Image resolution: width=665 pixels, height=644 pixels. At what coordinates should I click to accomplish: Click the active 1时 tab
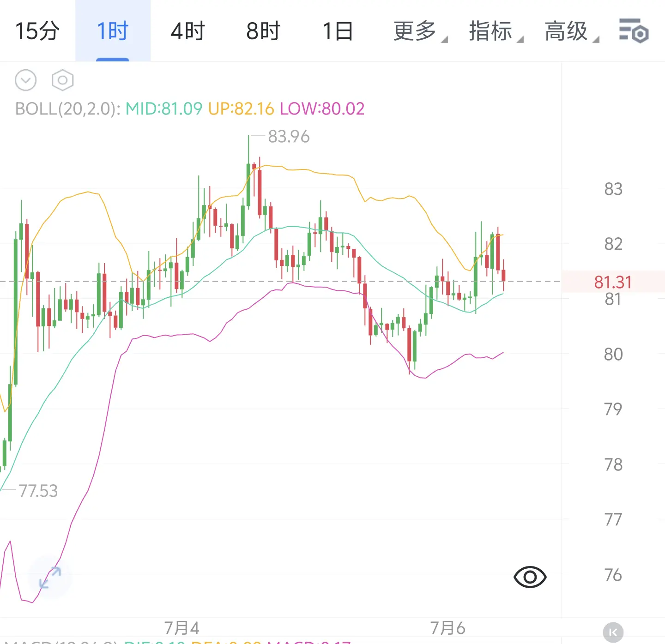pos(113,31)
